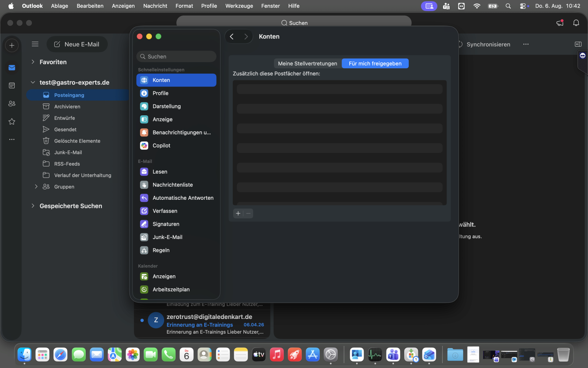Viewport: 588px width, 368px height.
Task: Click the main Outlook Suchen bar
Action: pyautogui.click(x=294, y=23)
